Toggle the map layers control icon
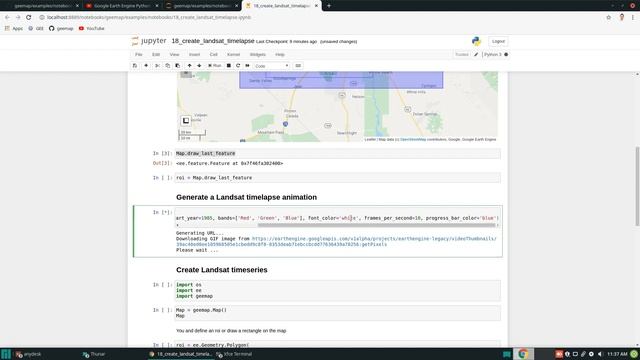 186,120
